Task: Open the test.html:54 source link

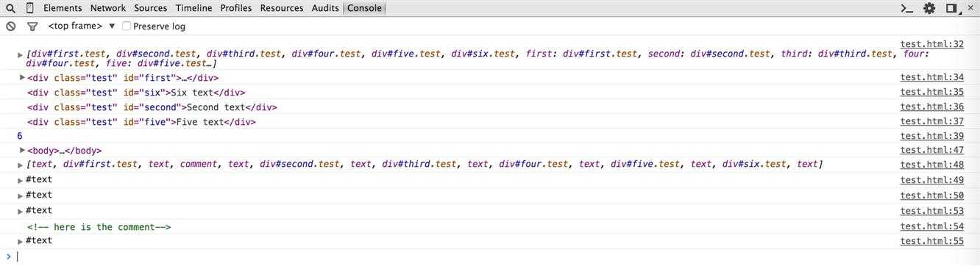Action: click(x=931, y=226)
